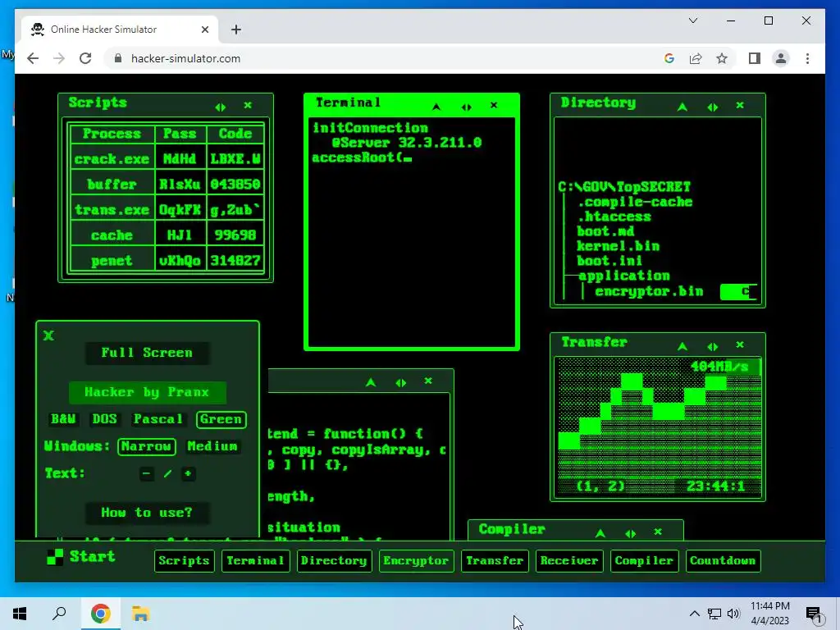Collapse Terminal window with up arrow

tap(436, 107)
